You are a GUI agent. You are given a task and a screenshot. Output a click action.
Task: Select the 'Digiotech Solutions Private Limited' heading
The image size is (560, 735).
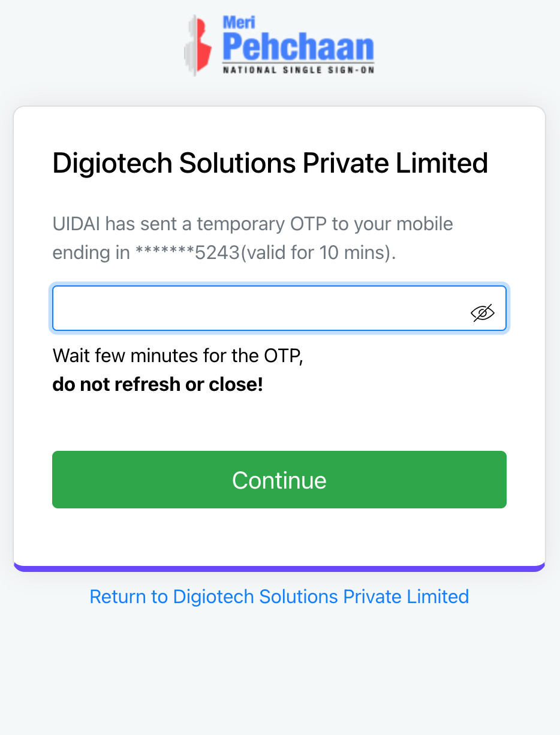(x=270, y=162)
